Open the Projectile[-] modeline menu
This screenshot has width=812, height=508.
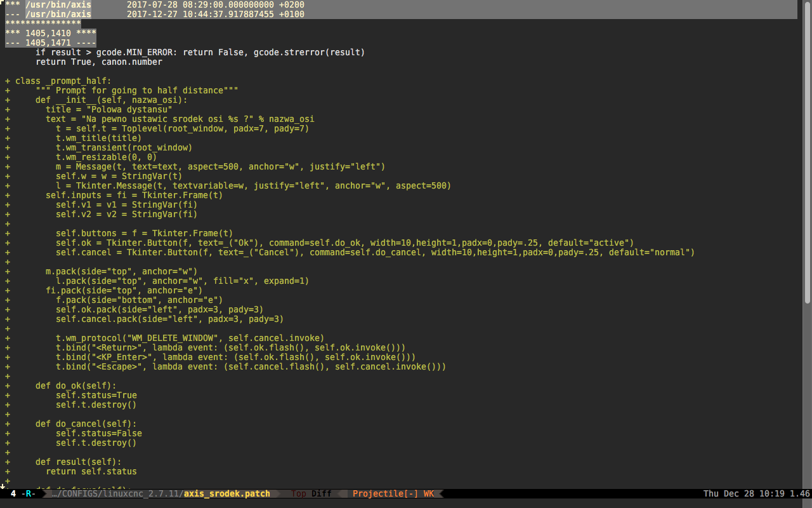[385, 493]
